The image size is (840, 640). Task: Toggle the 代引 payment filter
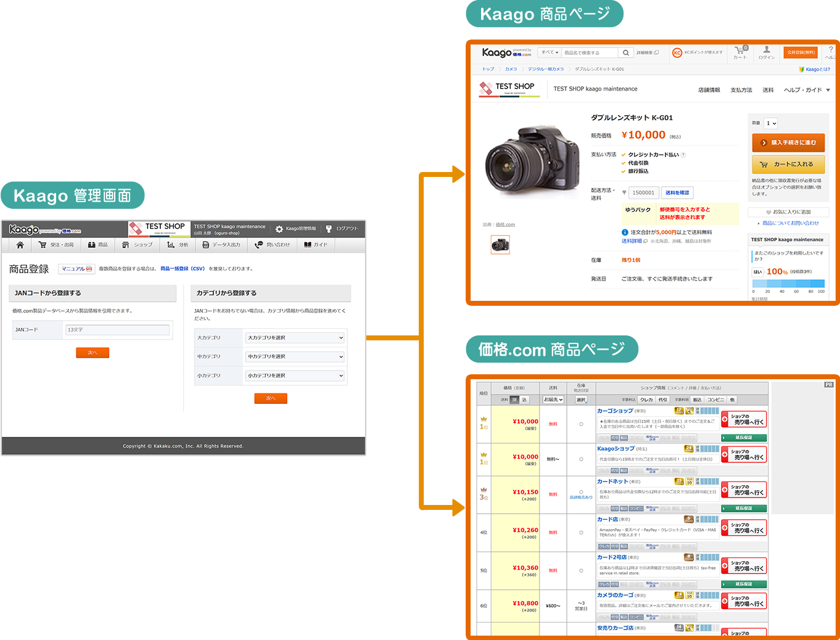663,400
